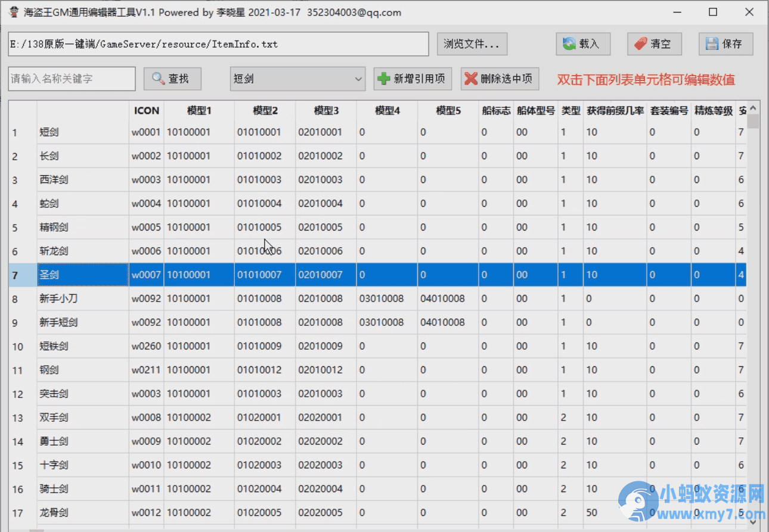
Task: Select the 龙骨剑 name cell
Action: [83, 513]
